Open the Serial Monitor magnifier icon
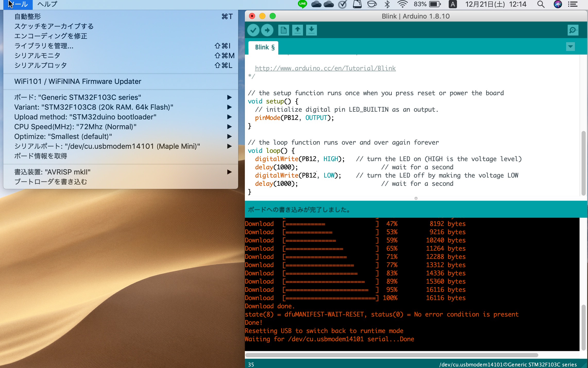Screen dimensions: 588x368 pyautogui.click(x=573, y=30)
